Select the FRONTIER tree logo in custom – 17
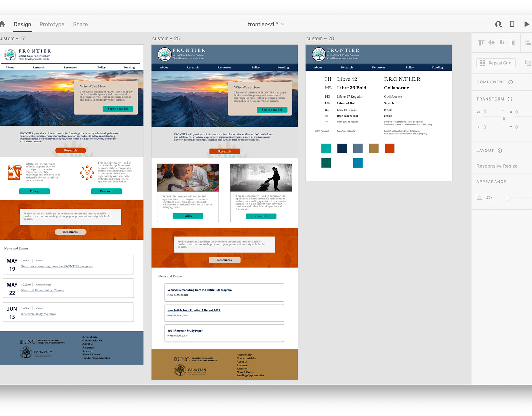This screenshot has width=532, height=416. pos(11,55)
